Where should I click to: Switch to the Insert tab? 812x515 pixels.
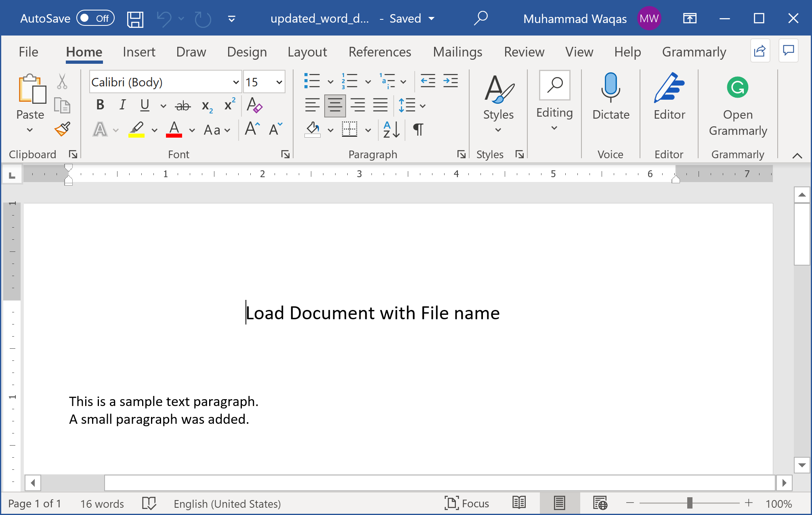click(x=139, y=52)
